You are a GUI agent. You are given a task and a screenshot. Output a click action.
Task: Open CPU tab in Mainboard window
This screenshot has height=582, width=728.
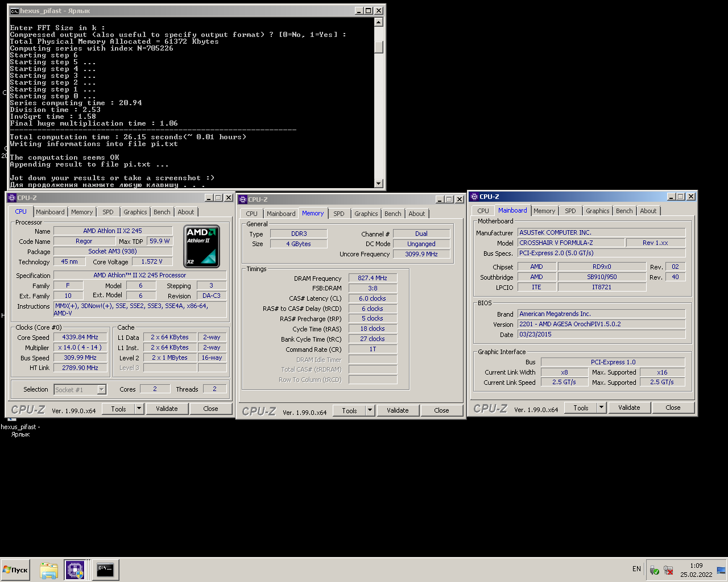(483, 211)
